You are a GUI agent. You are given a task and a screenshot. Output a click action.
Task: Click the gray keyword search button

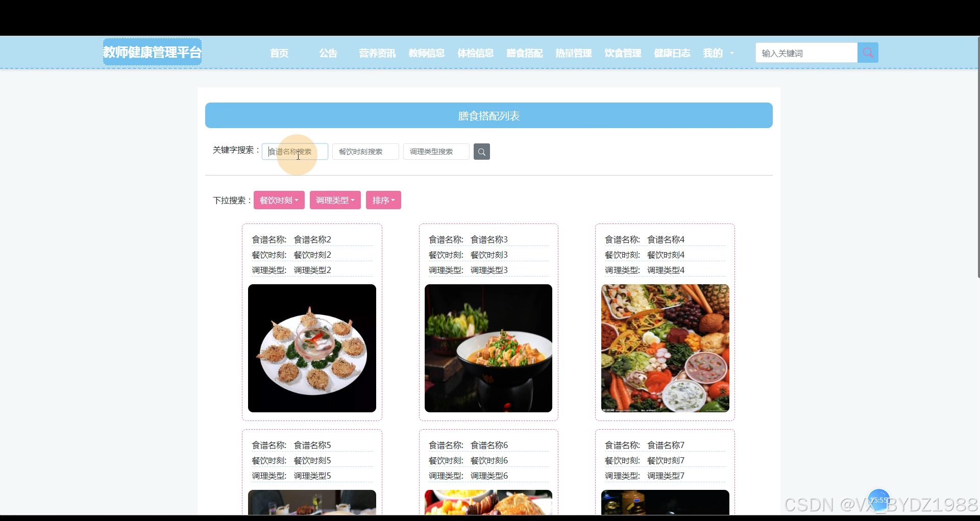481,152
